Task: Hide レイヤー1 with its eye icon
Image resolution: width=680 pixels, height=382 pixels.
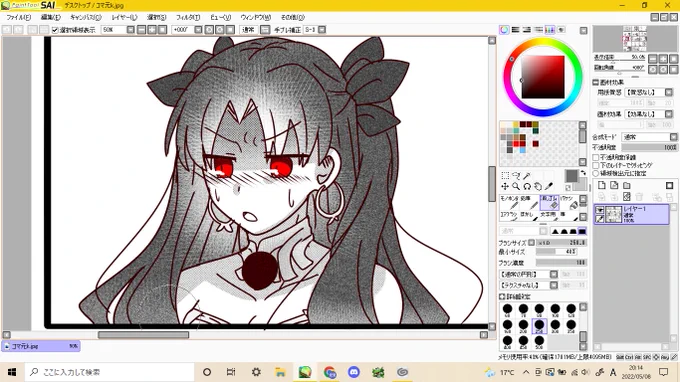Action: tap(600, 210)
